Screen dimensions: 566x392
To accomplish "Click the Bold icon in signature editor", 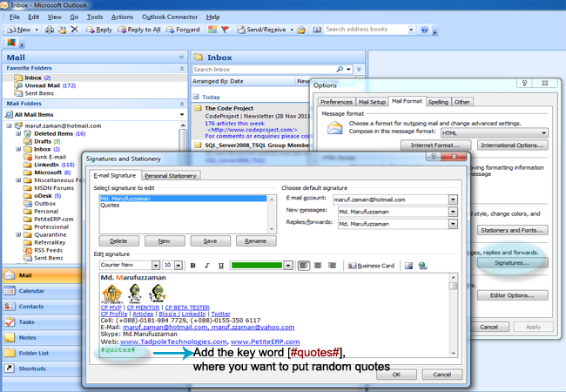I will [193, 265].
